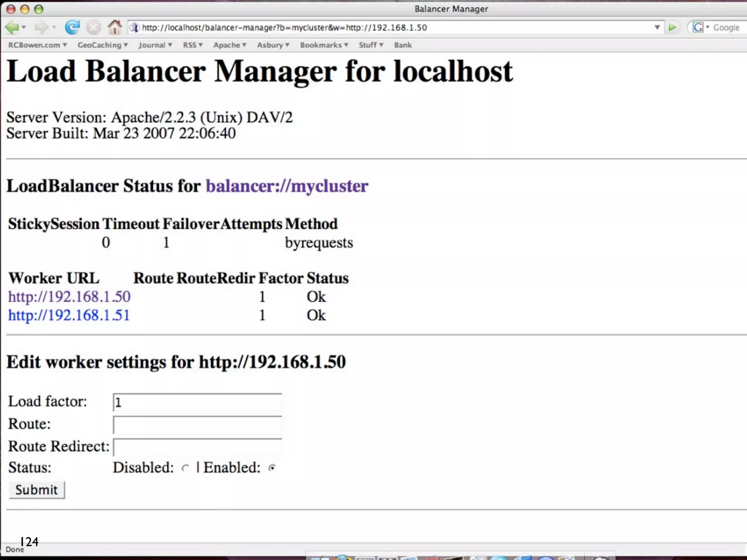Click the blue Reload page icon
Image resolution: width=747 pixels, height=560 pixels.
[x=72, y=27]
